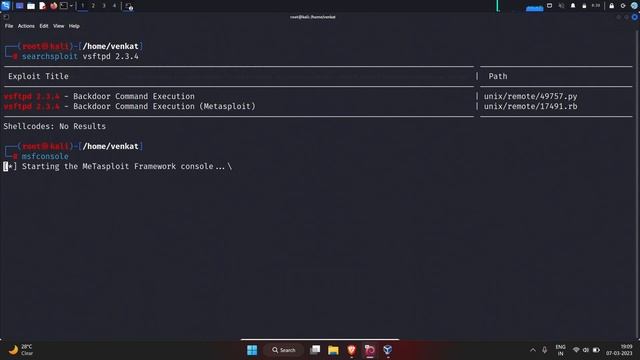
Task: Click the battery/power icon in Kali tray
Action: (584, 6)
